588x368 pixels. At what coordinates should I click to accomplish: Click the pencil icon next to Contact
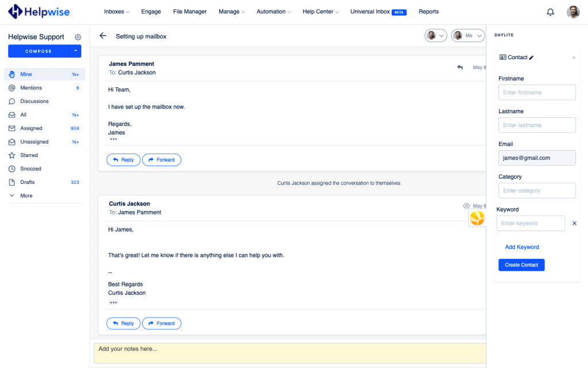pos(532,57)
